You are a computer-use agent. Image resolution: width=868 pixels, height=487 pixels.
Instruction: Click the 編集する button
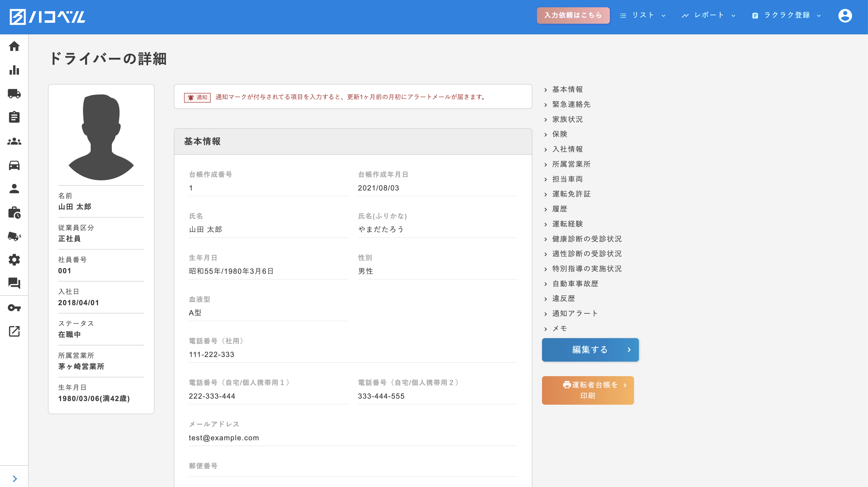point(590,350)
